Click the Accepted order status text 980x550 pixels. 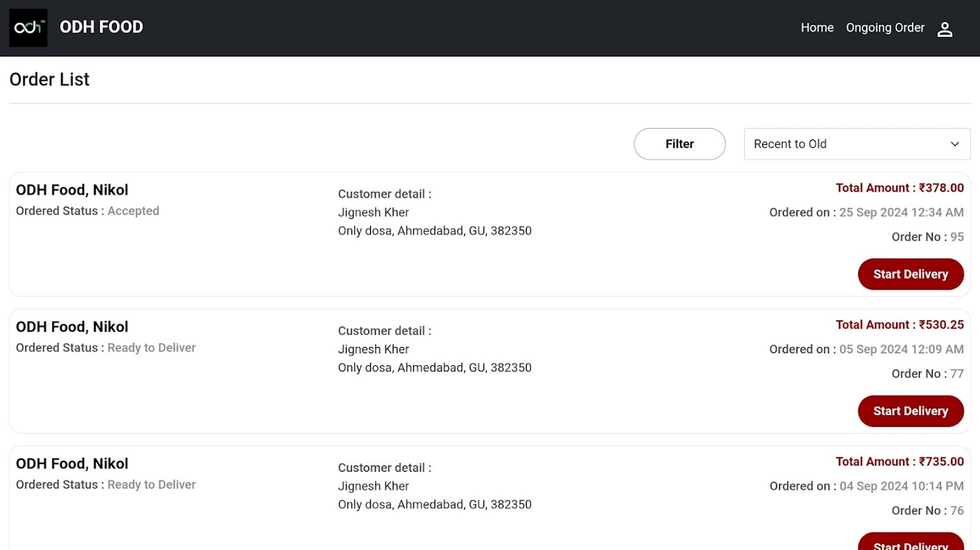click(133, 211)
